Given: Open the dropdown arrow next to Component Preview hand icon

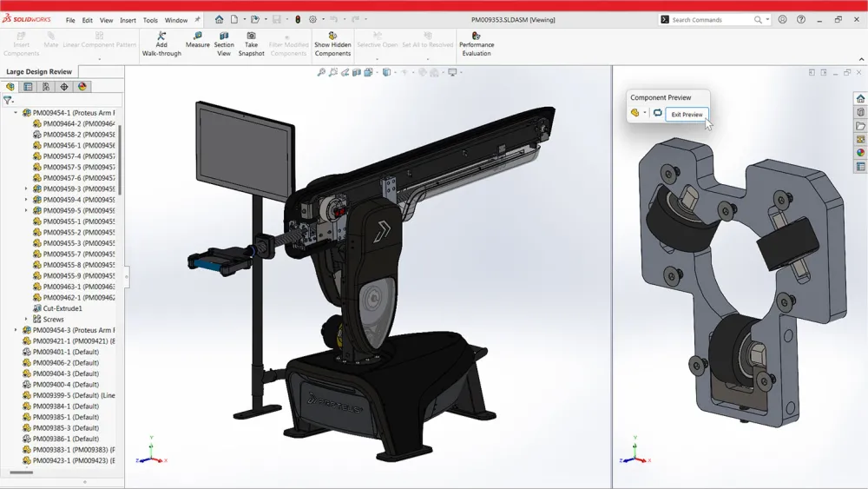Looking at the screenshot, I should [645, 113].
